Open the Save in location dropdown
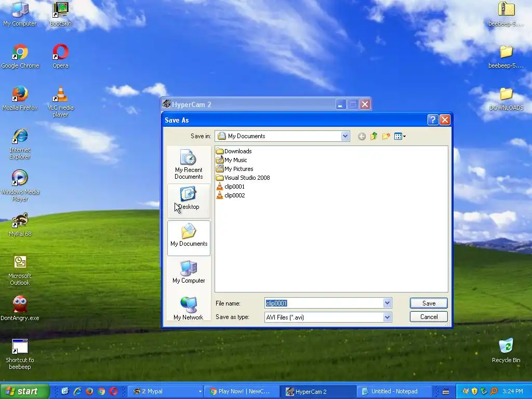Screen dimensions: 532x399 tap(345, 136)
